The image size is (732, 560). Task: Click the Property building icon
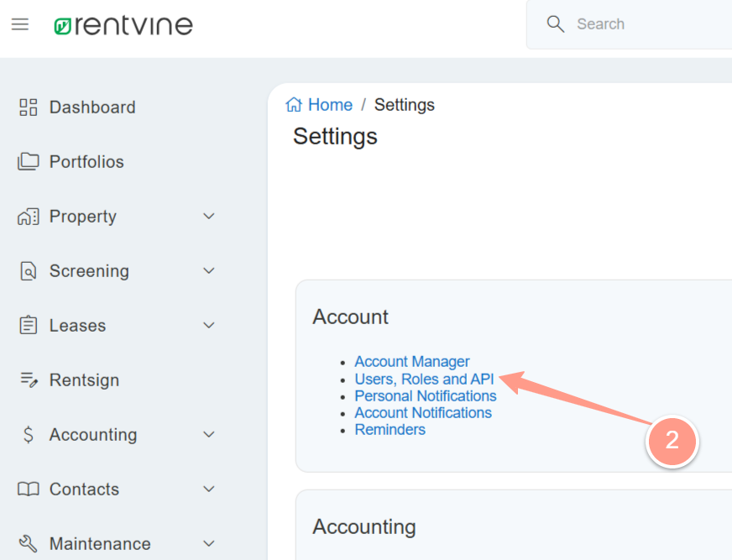point(29,217)
